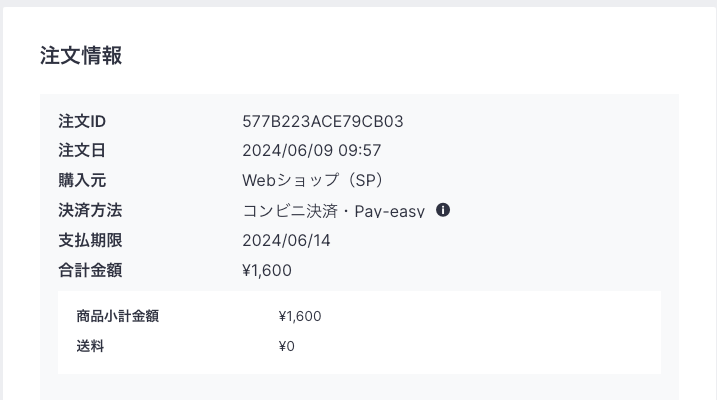Click the 送料 label
This screenshot has height=400, width=717.
click(x=90, y=347)
